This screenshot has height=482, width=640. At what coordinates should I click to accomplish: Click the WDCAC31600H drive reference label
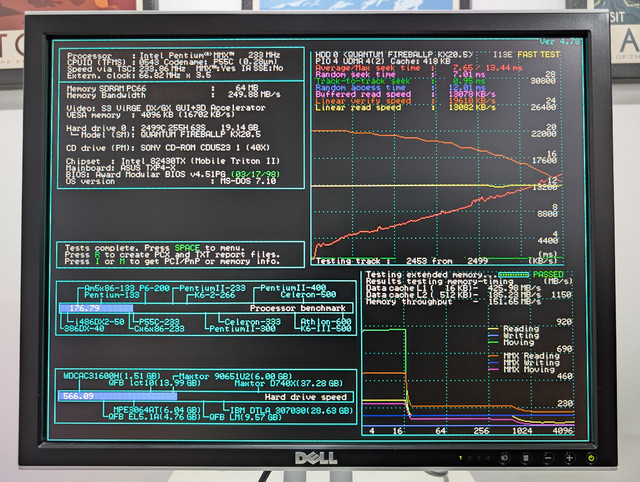pos(112,376)
